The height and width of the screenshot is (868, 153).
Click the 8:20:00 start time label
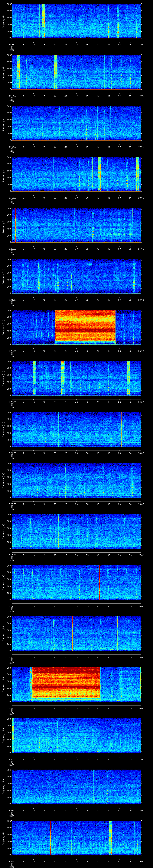pyautogui.click(x=12, y=249)
